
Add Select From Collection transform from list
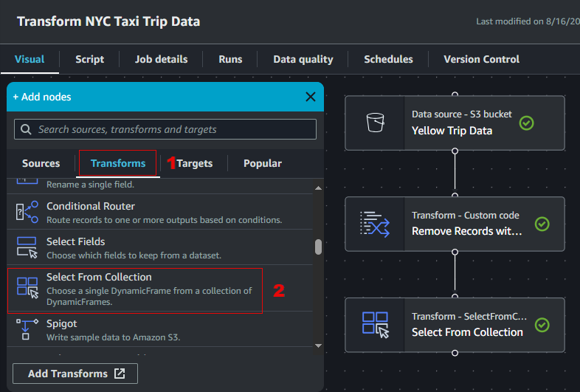[x=160, y=288]
